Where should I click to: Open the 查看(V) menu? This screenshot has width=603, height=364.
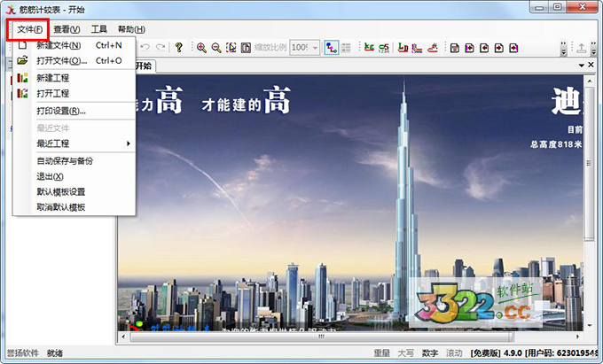click(67, 29)
